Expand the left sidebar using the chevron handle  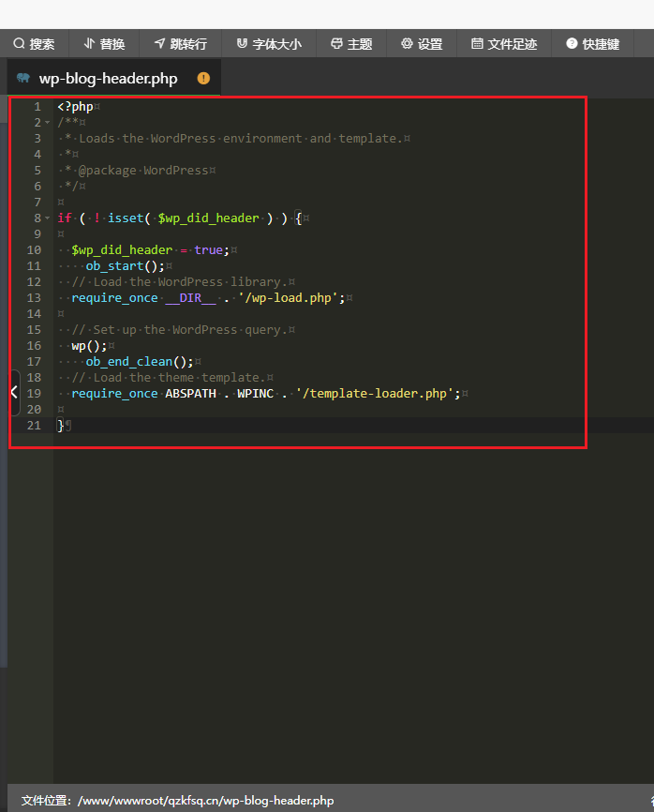point(13,392)
